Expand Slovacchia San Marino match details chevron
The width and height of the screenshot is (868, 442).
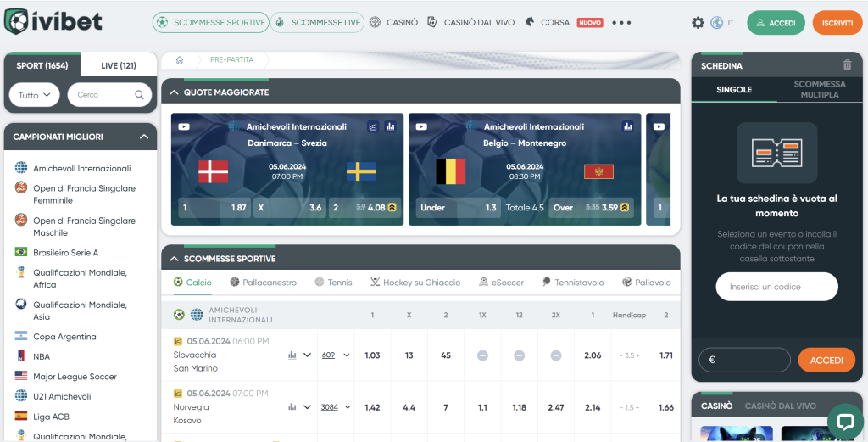coord(307,355)
